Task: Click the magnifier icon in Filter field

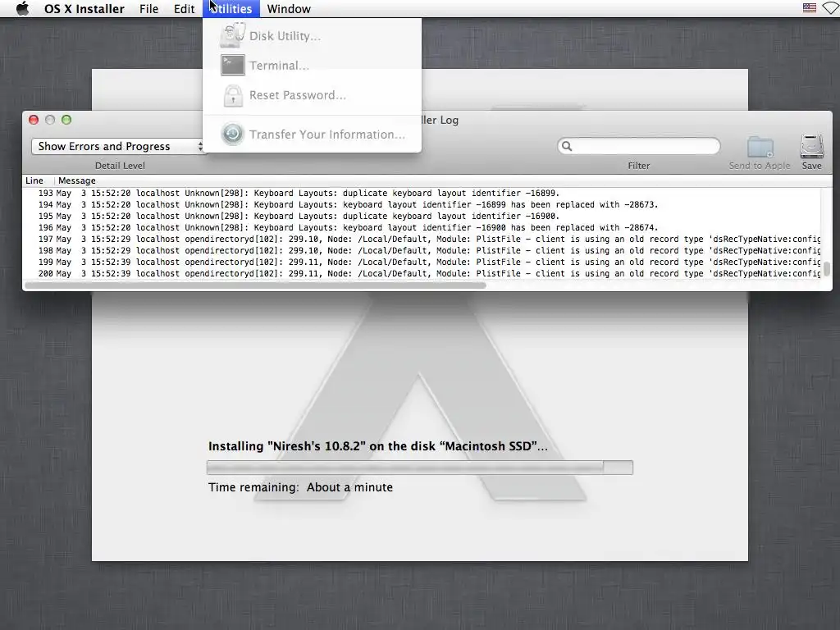Action: [567, 146]
